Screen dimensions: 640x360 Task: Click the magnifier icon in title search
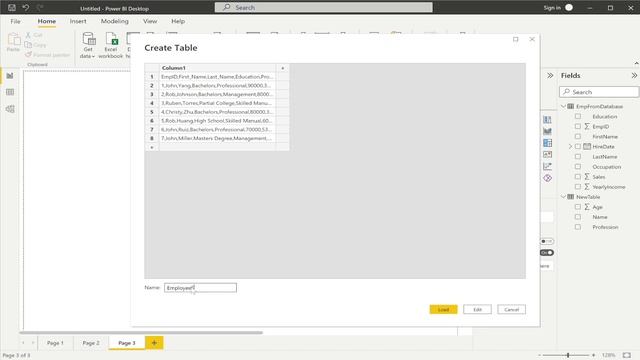click(227, 7)
